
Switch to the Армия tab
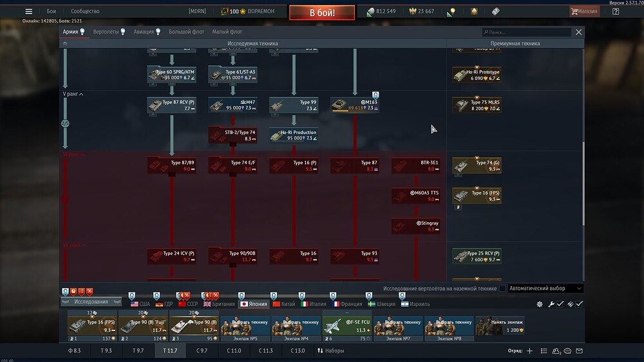click(73, 32)
